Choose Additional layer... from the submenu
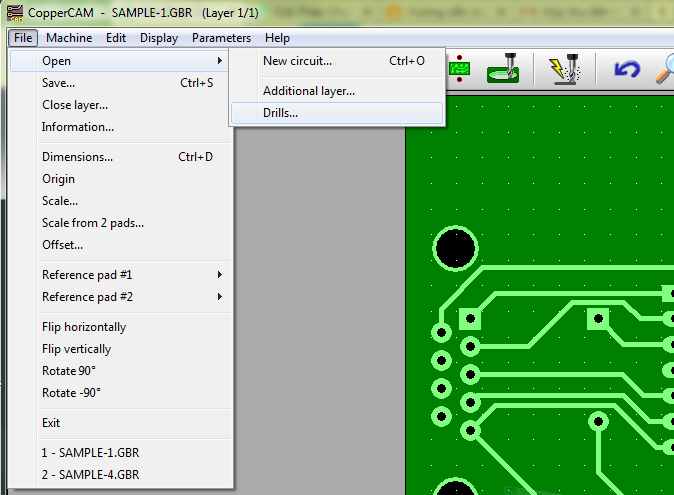 point(337,91)
